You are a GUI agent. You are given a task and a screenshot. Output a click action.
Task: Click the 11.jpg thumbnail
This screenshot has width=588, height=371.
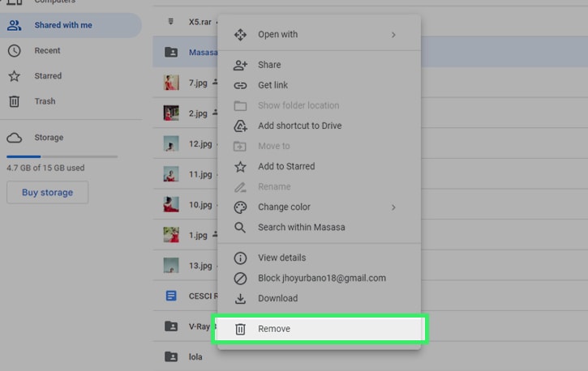point(171,174)
